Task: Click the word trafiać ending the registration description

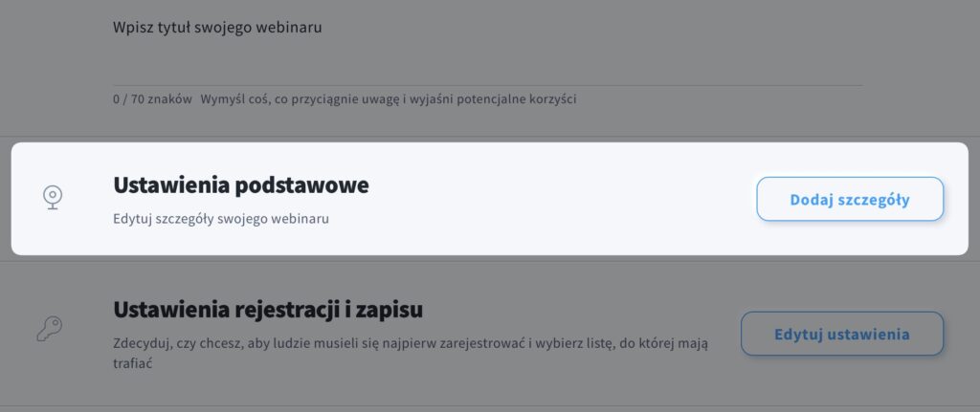Action: (x=133, y=363)
